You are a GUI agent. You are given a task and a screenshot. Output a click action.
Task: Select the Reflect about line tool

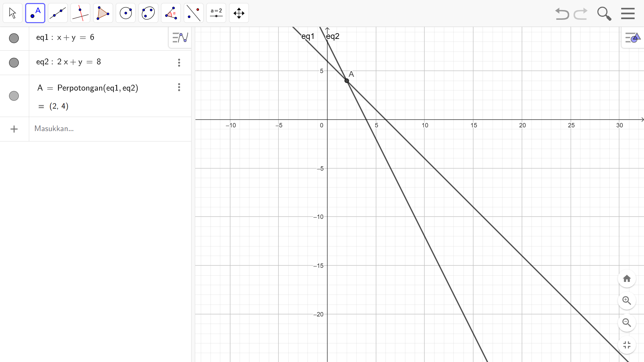194,13
